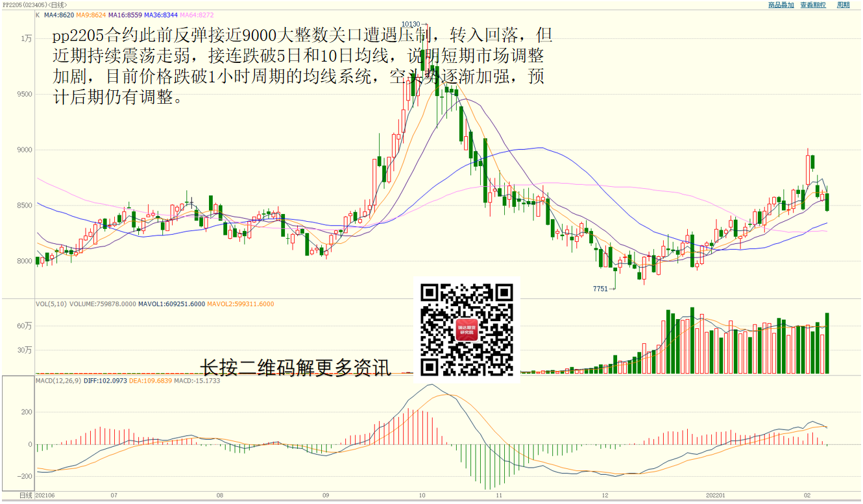Click the 202201 date axis label

click(716, 495)
